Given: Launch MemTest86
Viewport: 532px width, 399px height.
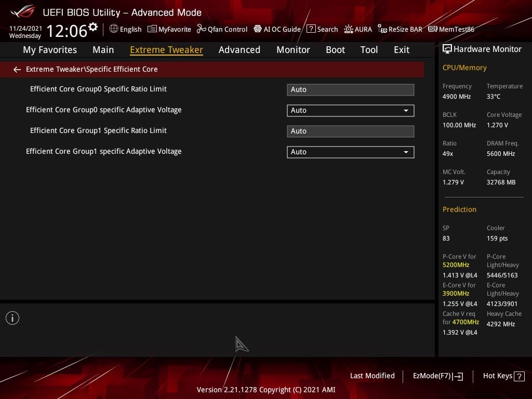Looking at the screenshot, I should click(x=451, y=29).
